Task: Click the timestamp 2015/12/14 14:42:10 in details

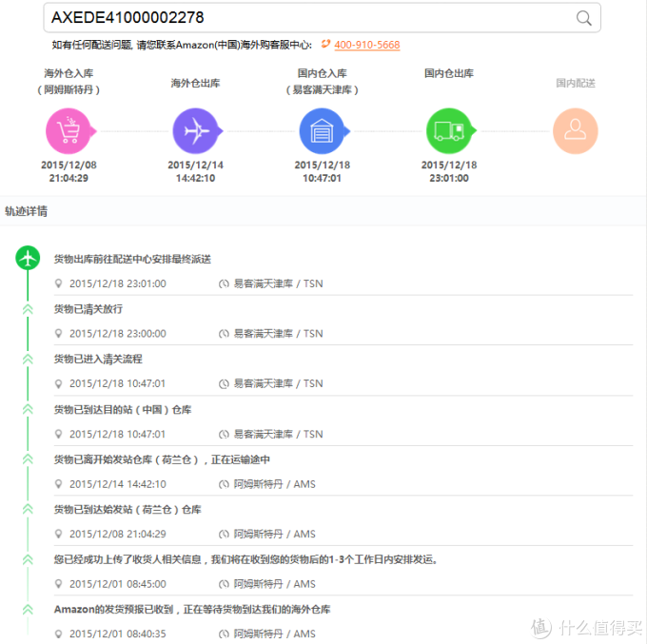Action: 118,484
